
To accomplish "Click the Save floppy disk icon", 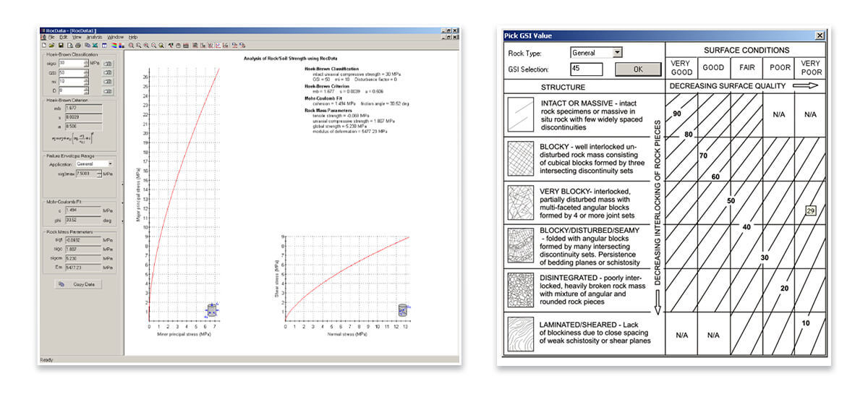I will 61,45.
